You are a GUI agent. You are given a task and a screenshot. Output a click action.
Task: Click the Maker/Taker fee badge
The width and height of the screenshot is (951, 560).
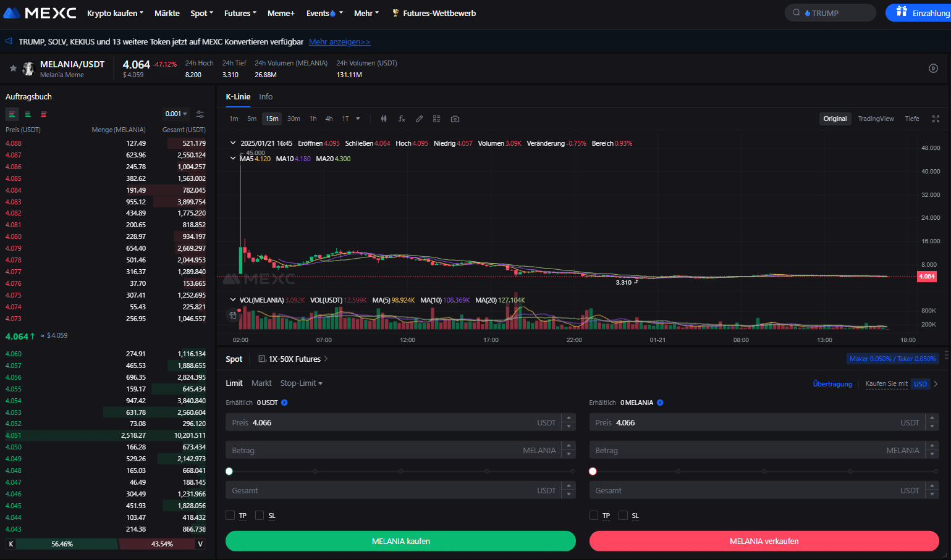pyautogui.click(x=892, y=359)
